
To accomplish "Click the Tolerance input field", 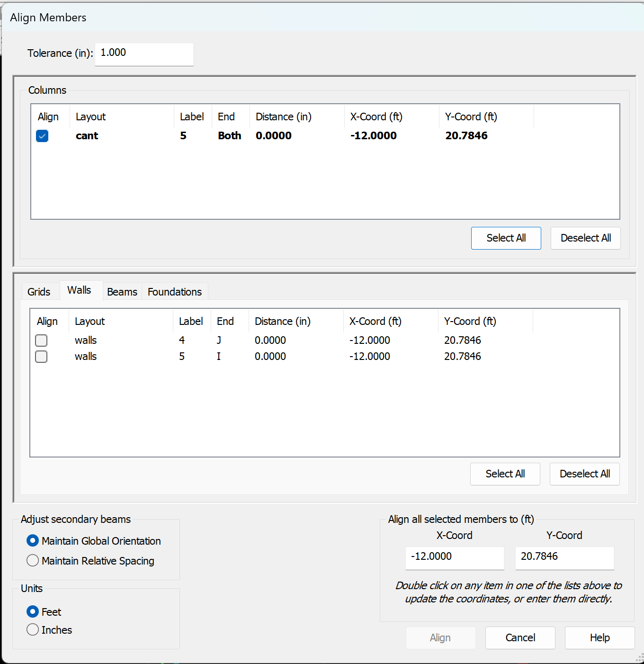I will point(144,53).
